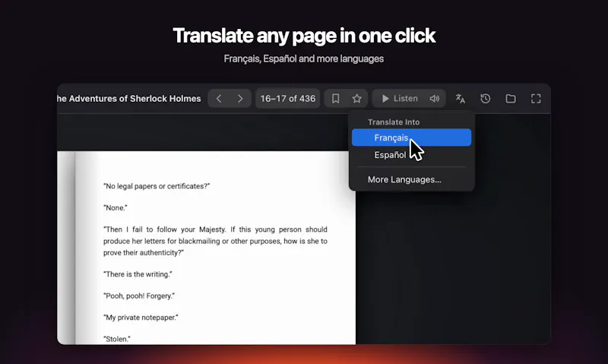Click the subtitle Français, Español and more languages
This screenshot has width=608, height=364.
(x=303, y=59)
